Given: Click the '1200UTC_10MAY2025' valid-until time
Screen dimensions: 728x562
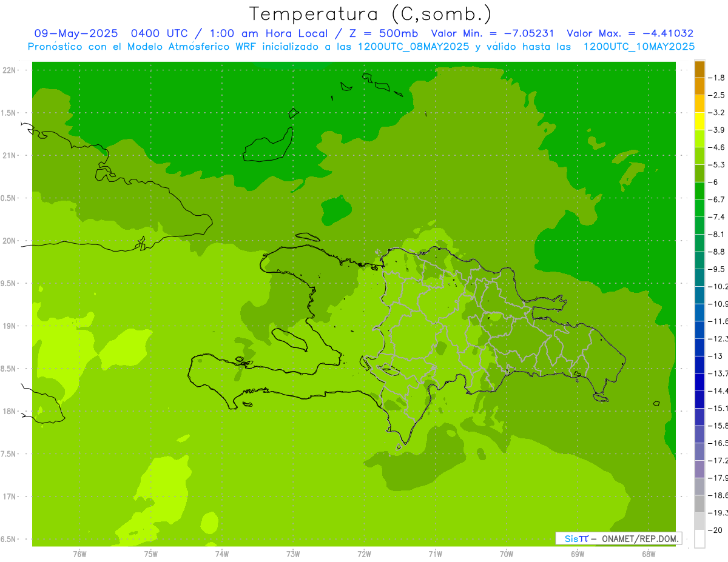Looking at the screenshot, I should 638,47.
